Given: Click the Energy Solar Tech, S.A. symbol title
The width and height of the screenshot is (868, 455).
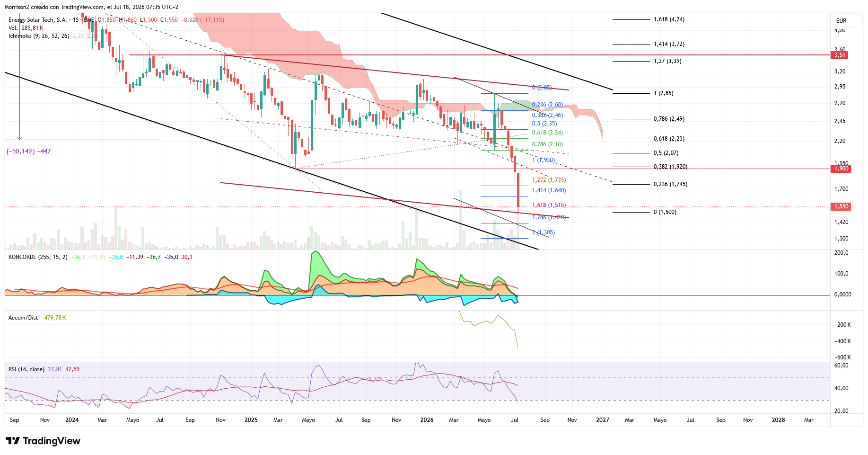Looking at the screenshot, I should pyautogui.click(x=38, y=20).
